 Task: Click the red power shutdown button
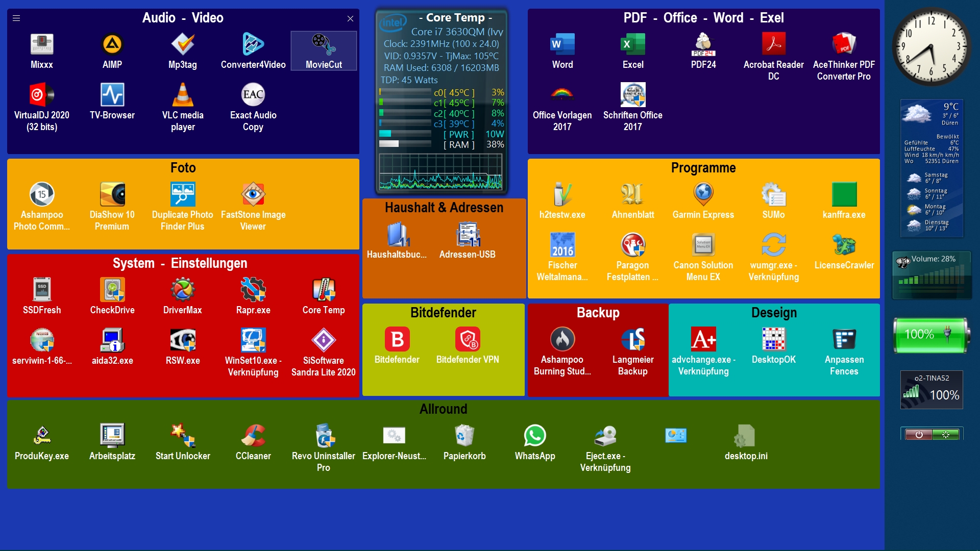(918, 435)
